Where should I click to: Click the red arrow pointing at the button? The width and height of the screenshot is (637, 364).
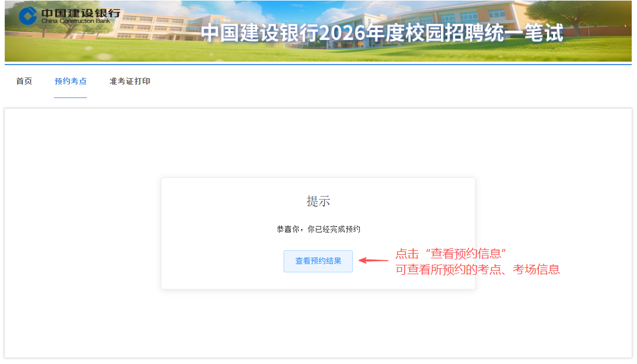click(373, 260)
